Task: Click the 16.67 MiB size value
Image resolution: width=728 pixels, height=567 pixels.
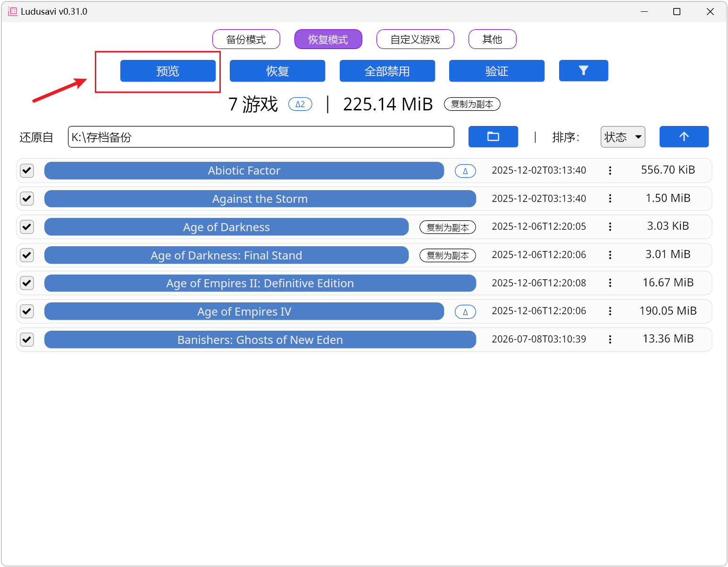Action: tap(668, 283)
